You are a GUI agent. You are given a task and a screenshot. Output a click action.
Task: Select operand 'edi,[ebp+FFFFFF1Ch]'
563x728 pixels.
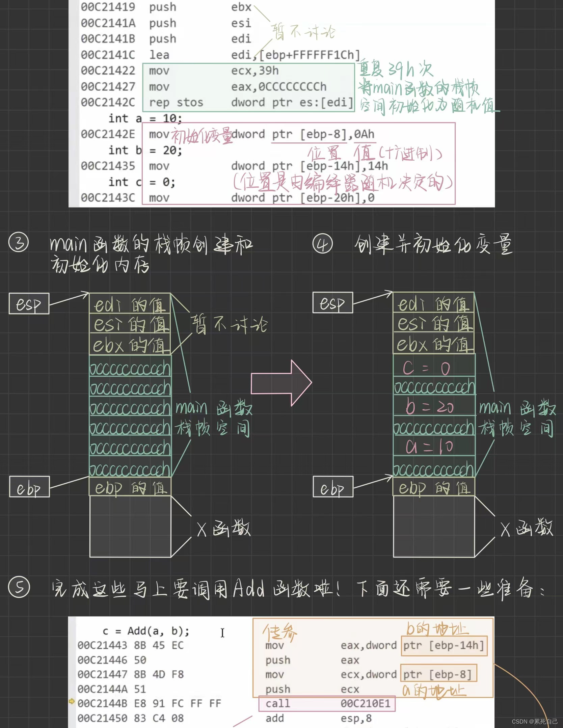coord(296,55)
